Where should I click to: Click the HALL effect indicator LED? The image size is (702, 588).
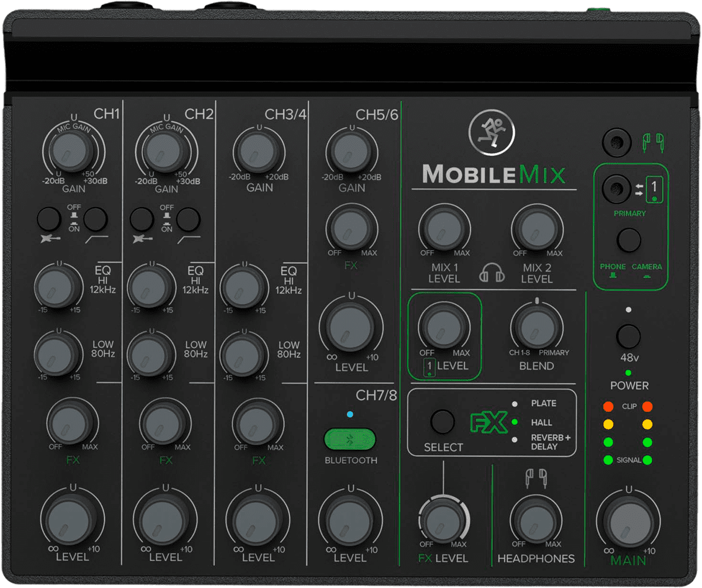click(514, 421)
